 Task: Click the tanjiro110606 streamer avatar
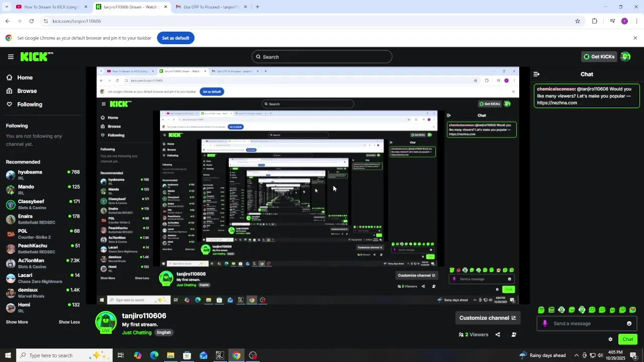(x=106, y=322)
